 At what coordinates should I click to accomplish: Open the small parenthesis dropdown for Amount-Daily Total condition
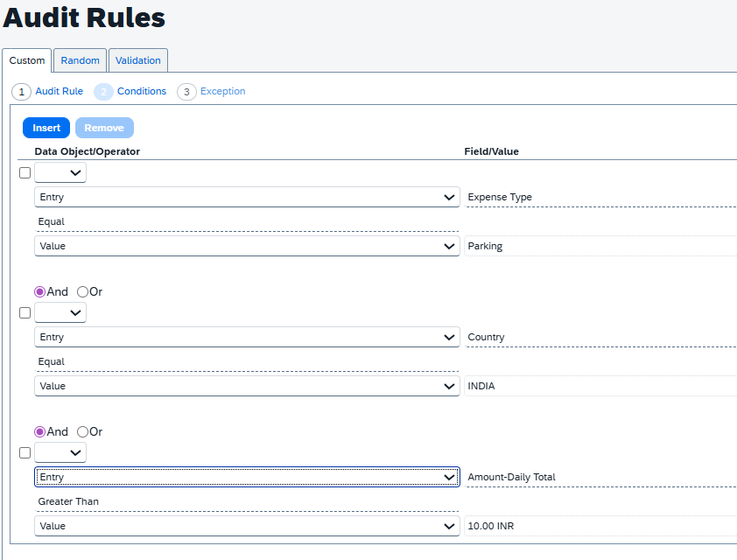click(x=60, y=452)
